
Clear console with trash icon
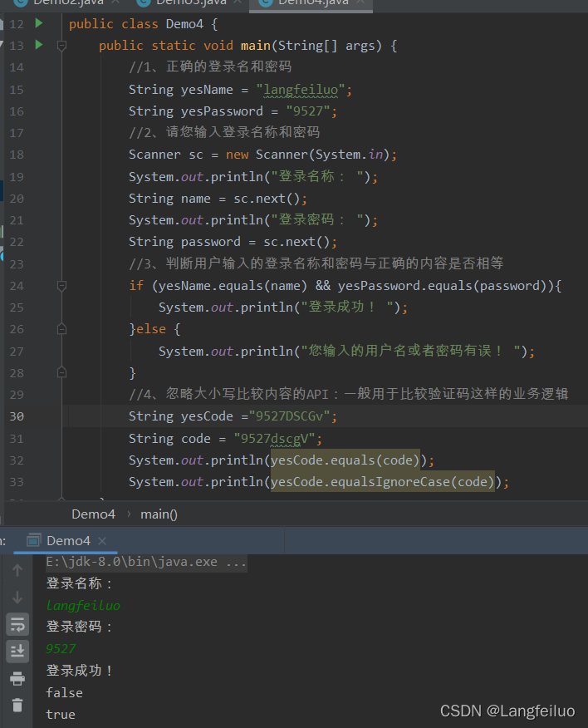tap(17, 706)
